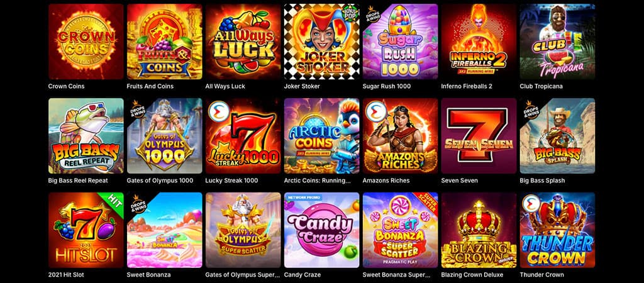Click the provider logo on Amazons Riches tile
This screenshot has height=283, width=644.
coord(375,111)
